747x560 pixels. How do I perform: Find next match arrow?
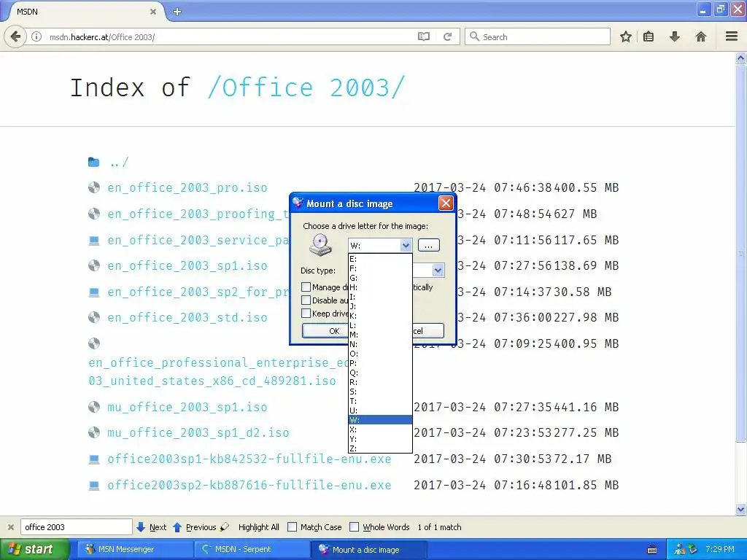(x=141, y=527)
